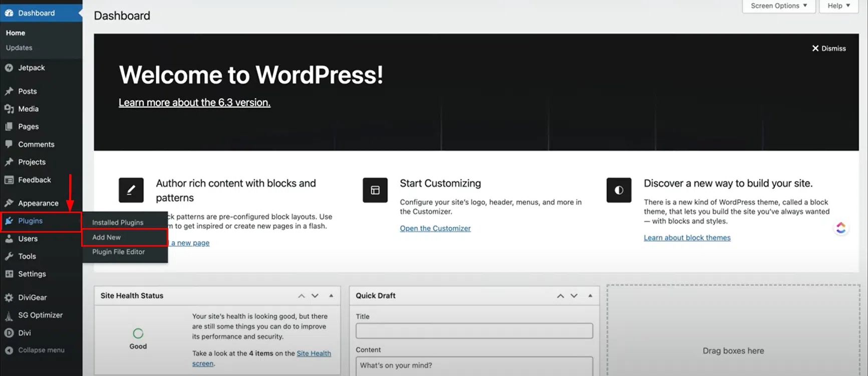Click the X icon next to Dismiss

815,48
